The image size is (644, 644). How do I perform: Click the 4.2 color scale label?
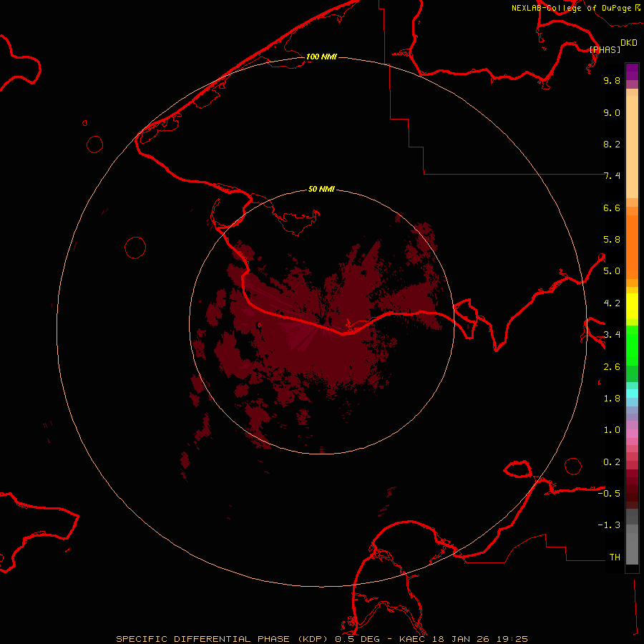point(612,303)
